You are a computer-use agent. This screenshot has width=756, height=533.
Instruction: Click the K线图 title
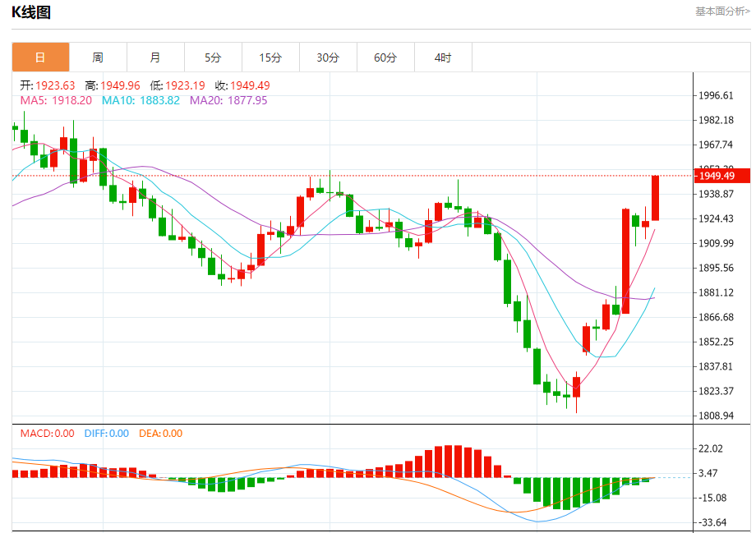coord(31,12)
